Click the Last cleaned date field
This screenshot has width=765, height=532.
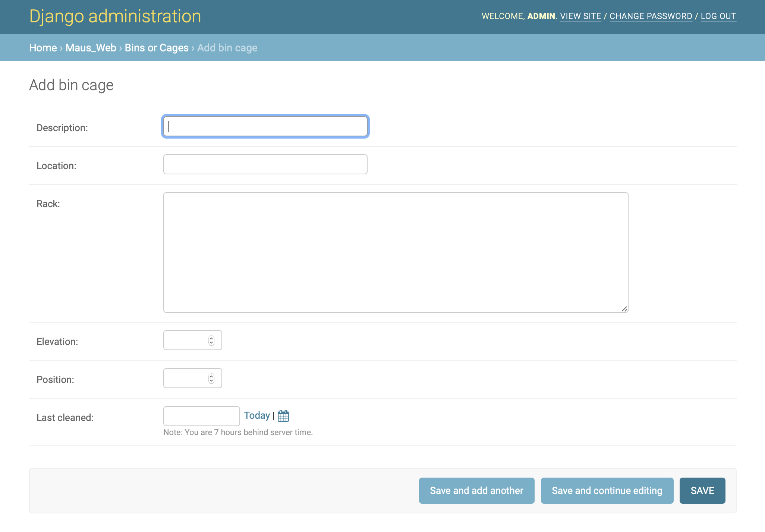(201, 416)
